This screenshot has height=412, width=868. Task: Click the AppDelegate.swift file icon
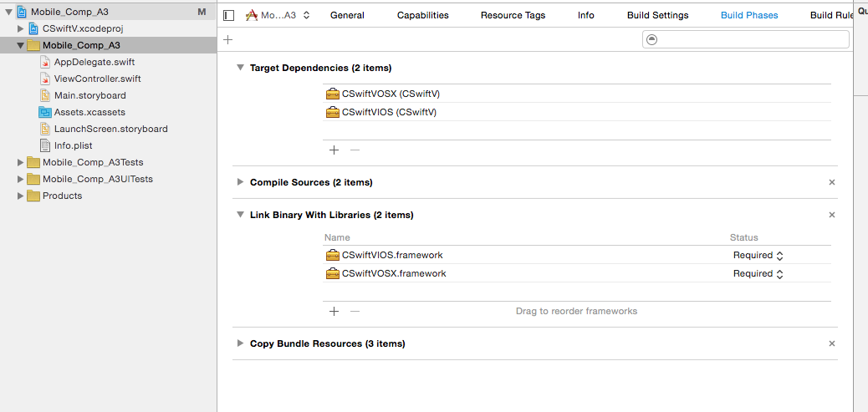45,62
